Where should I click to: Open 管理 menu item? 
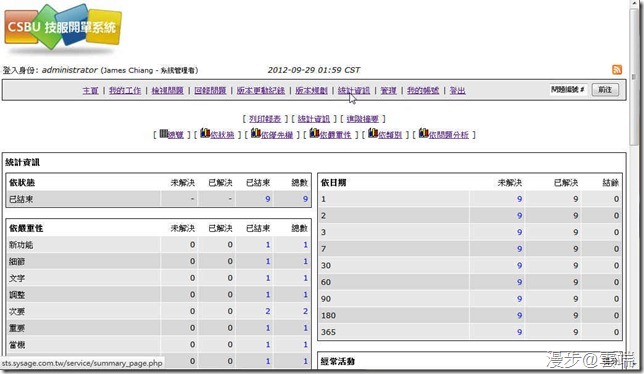tap(389, 90)
